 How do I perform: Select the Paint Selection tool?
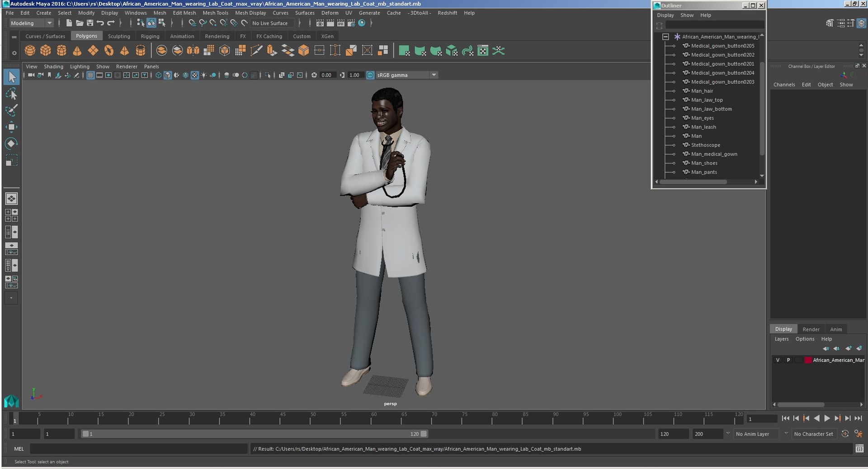(11, 110)
